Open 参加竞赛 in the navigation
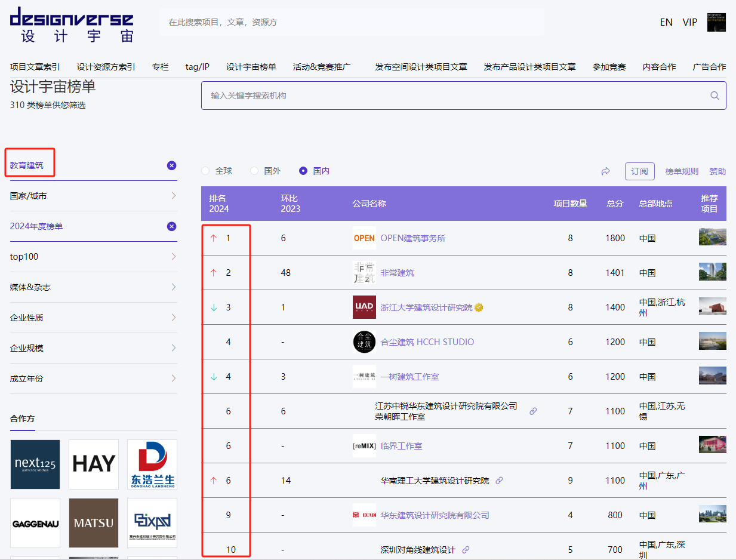Screen dimensions: 736x560 point(609,67)
